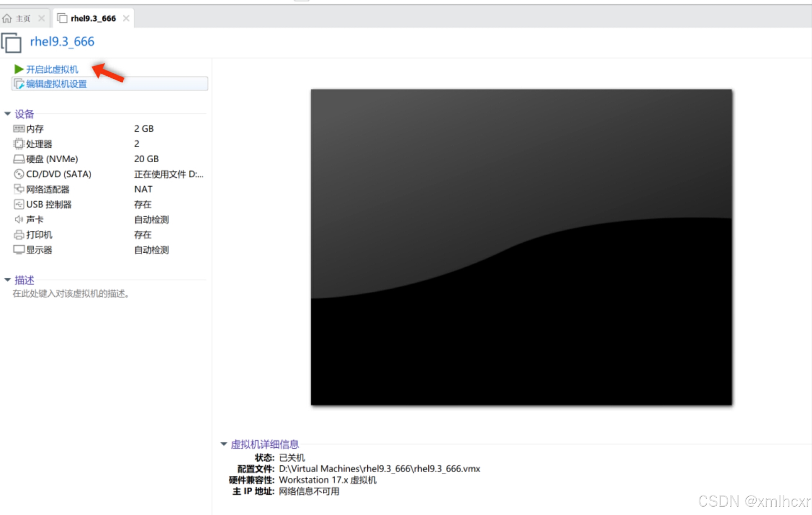Click the printer (打印机) icon

(x=19, y=235)
